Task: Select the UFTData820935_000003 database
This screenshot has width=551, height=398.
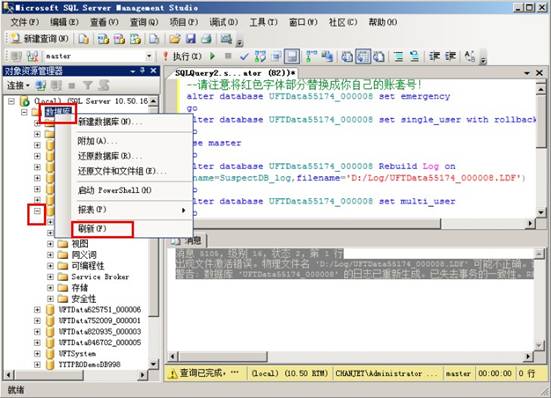Action: point(100,331)
